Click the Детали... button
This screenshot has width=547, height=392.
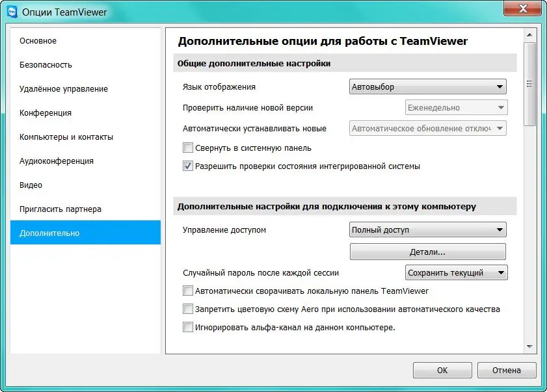click(428, 252)
